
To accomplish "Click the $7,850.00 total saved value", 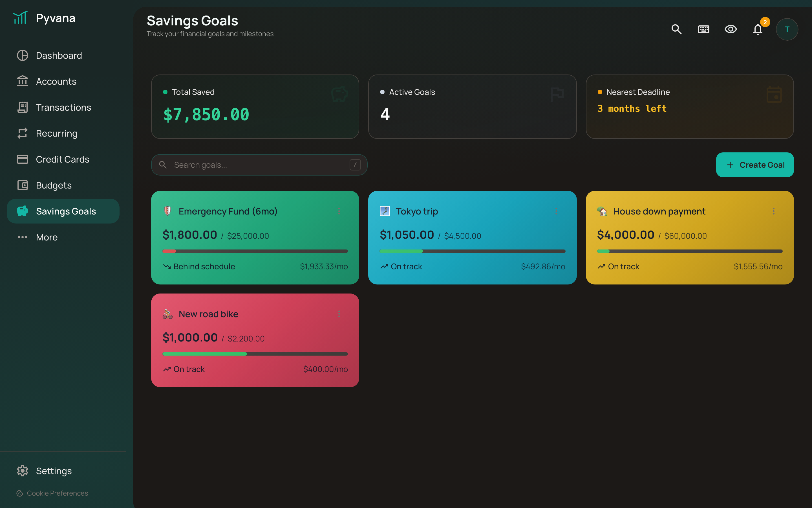I will [x=206, y=114].
